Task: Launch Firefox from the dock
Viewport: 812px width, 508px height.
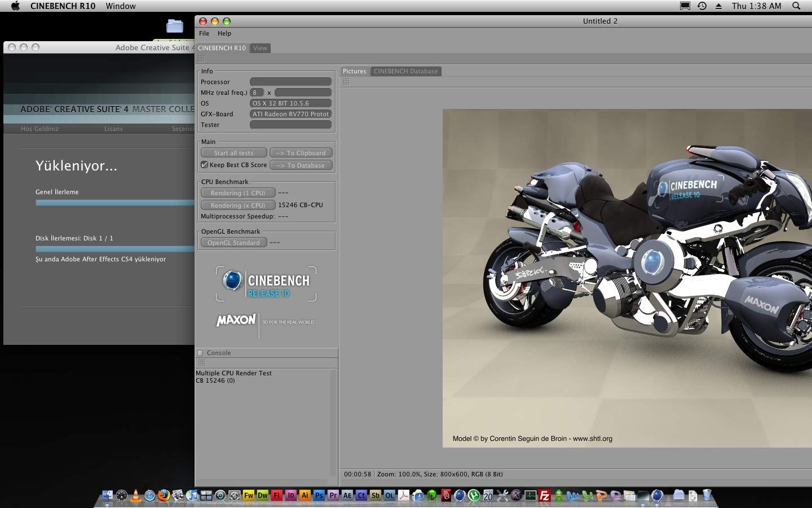Action: click(x=164, y=496)
